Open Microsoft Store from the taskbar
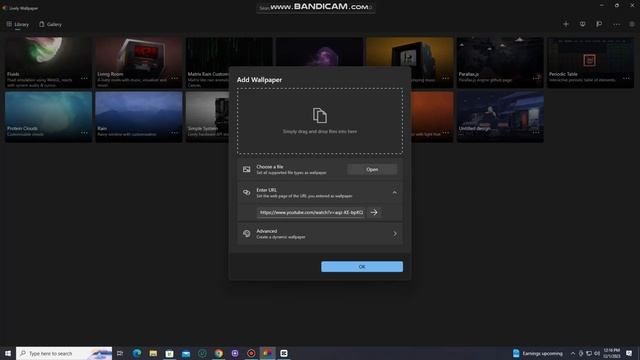This screenshot has width=640, height=360. 169,353
